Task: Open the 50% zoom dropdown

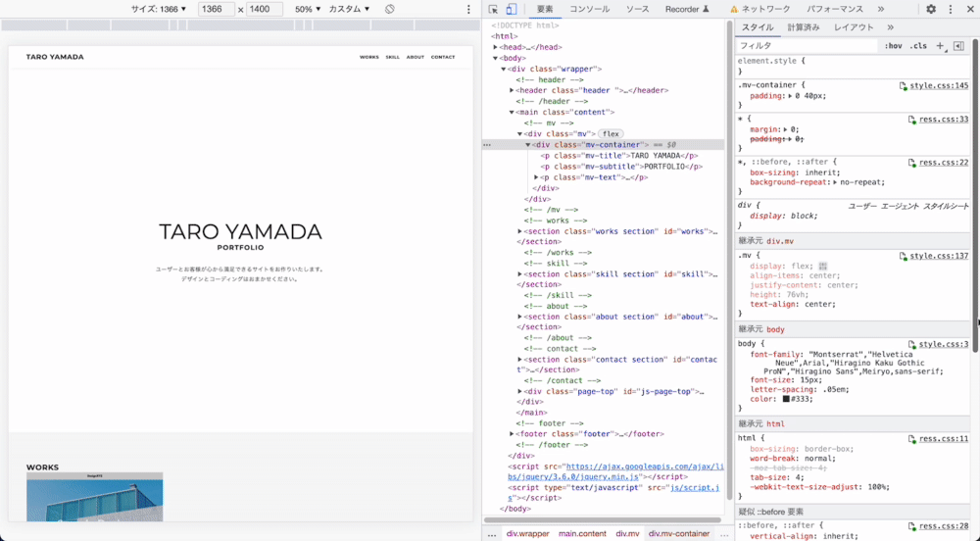Action: coord(308,10)
